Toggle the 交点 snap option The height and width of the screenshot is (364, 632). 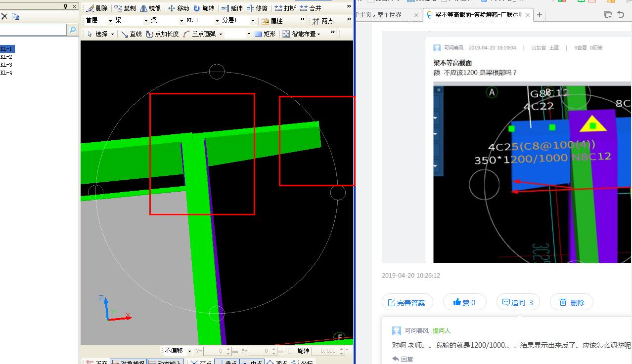(202, 363)
